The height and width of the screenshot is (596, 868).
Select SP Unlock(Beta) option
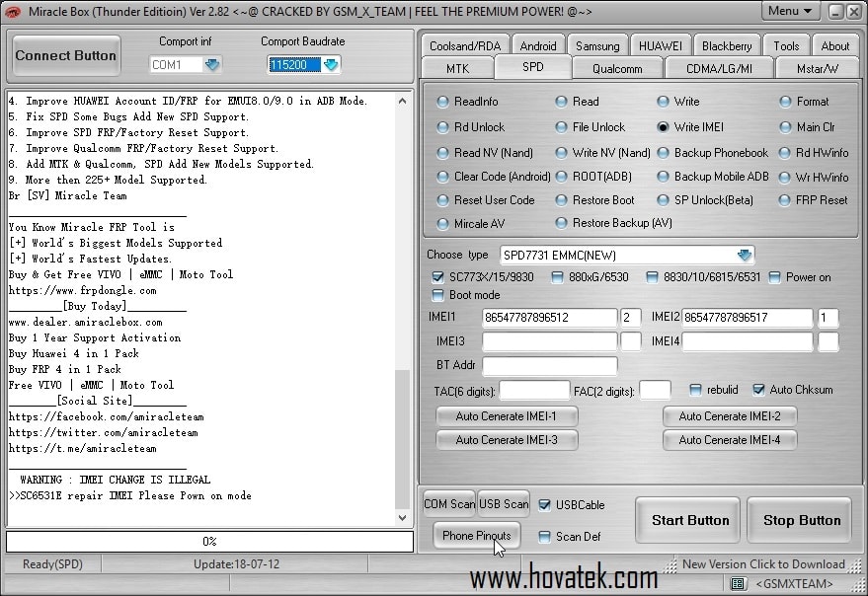[x=705, y=200]
